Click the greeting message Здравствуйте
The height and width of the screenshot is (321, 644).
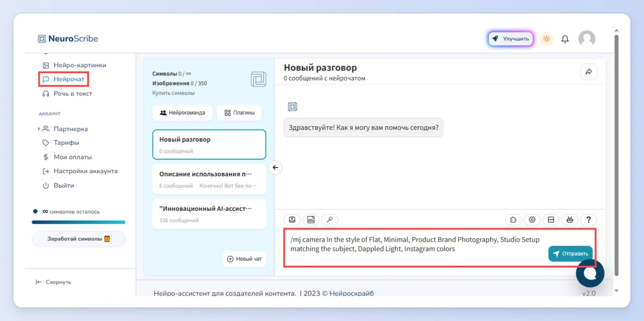pyautogui.click(x=363, y=128)
